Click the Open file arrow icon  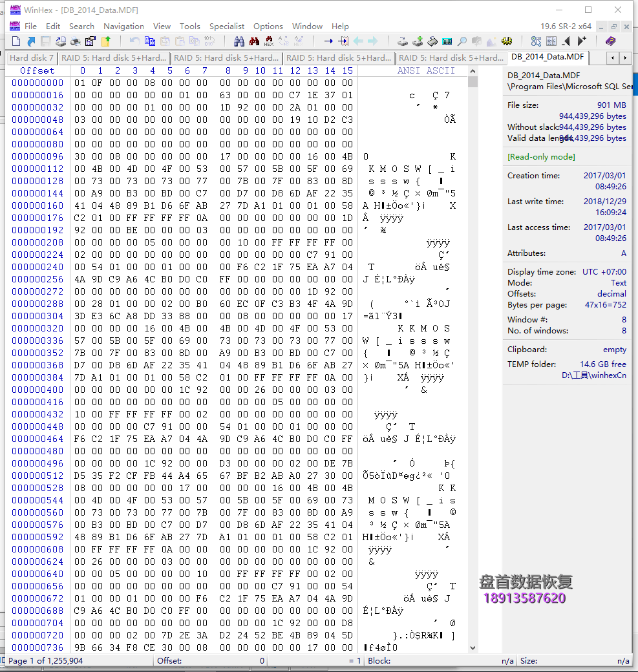click(x=31, y=41)
